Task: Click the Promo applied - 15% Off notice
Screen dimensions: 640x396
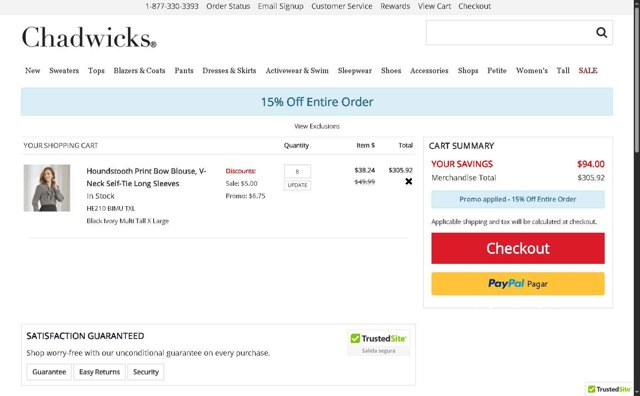Action: 518,199
